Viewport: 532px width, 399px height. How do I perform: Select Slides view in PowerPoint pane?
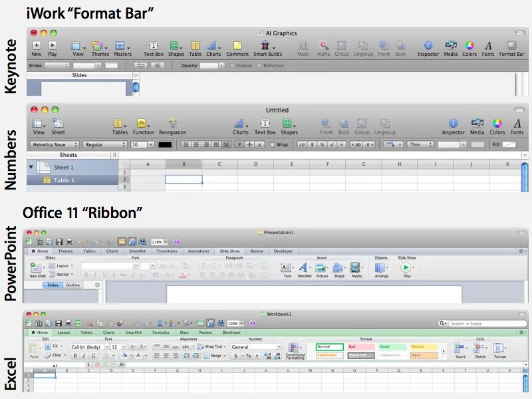click(x=53, y=285)
